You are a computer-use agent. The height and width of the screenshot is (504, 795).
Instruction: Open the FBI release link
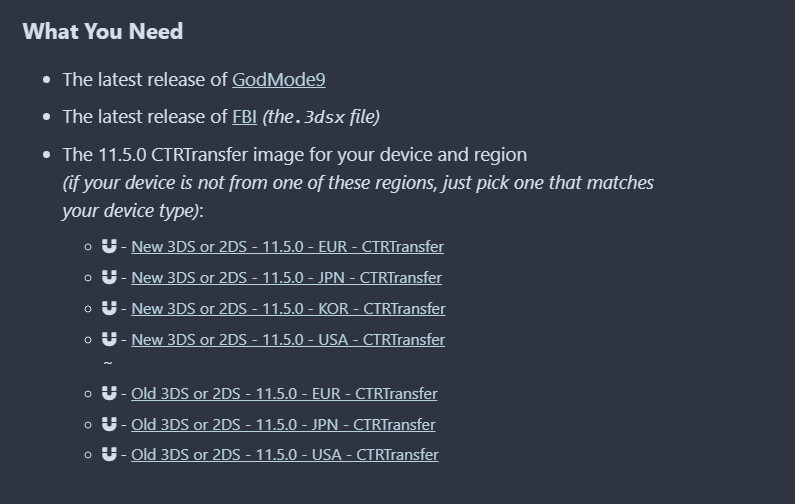[x=244, y=117]
